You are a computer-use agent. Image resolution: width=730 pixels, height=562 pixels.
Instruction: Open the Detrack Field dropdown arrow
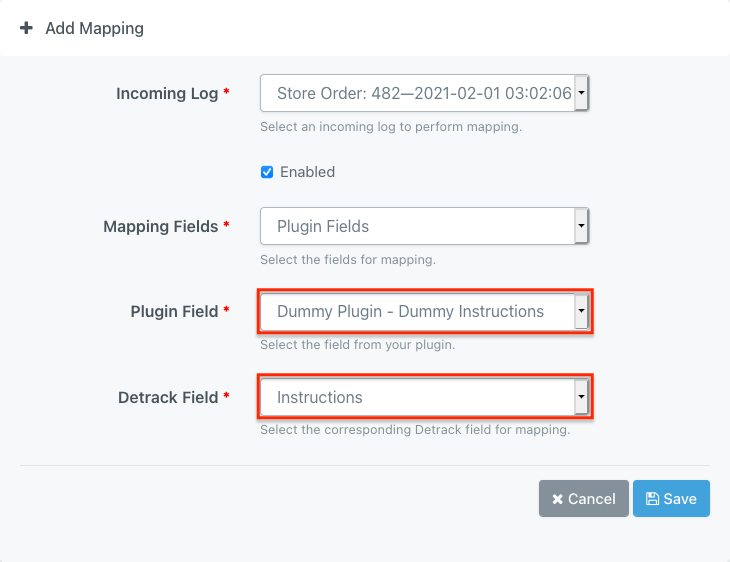(x=581, y=398)
